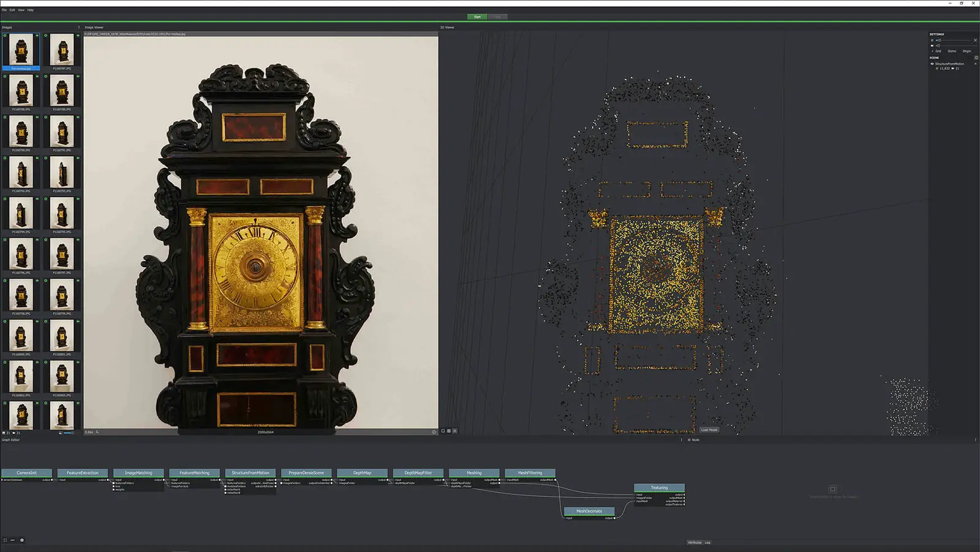The width and height of the screenshot is (980, 552).
Task: Select the MeshDecimate node in graph
Action: [x=589, y=511]
